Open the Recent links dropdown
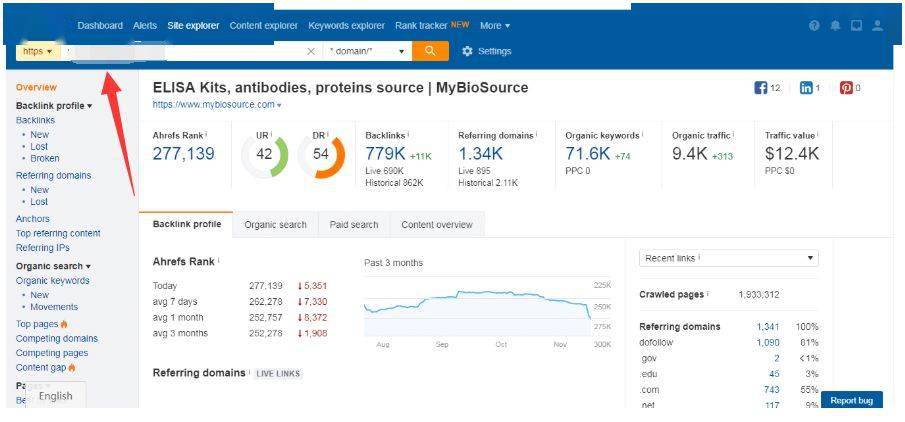This screenshot has height=422, width=905. pyautogui.click(x=728, y=258)
